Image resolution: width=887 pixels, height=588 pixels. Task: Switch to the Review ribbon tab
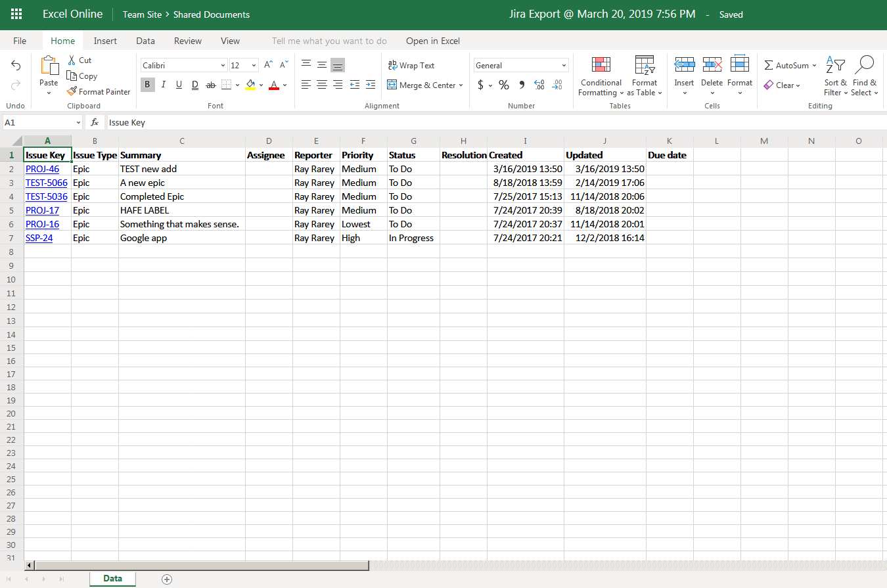[x=188, y=41]
